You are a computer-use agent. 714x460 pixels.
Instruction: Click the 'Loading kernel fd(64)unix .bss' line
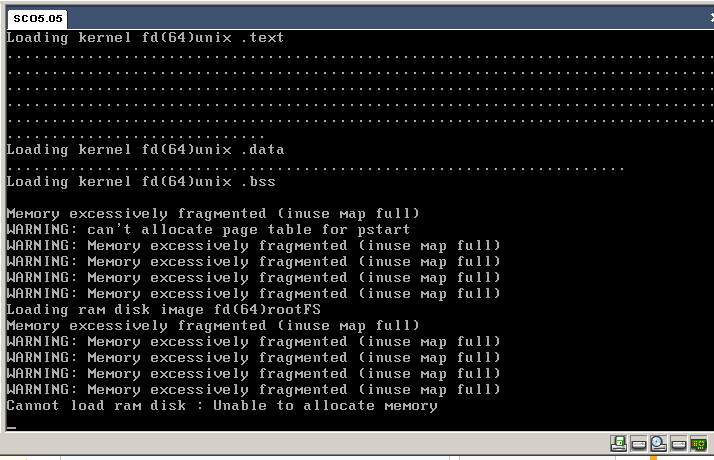click(x=141, y=182)
